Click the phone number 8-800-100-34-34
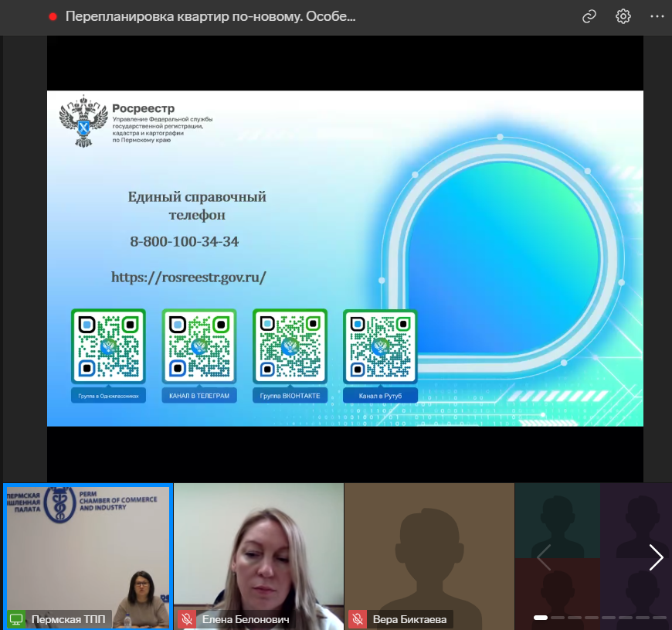The height and width of the screenshot is (630, 672). pyautogui.click(x=185, y=242)
